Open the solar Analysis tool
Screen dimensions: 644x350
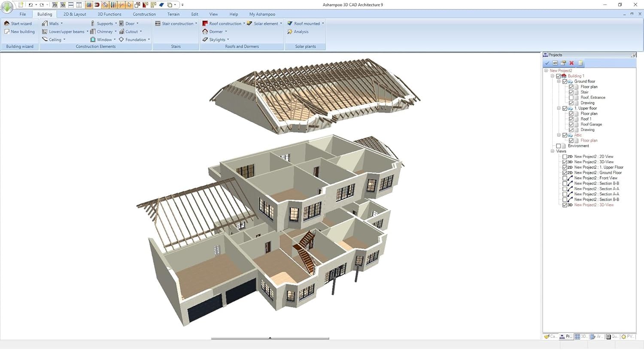pyautogui.click(x=301, y=32)
